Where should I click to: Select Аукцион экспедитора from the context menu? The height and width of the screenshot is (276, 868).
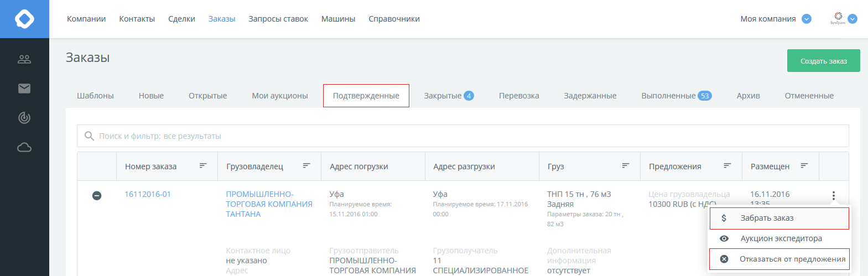(x=779, y=238)
